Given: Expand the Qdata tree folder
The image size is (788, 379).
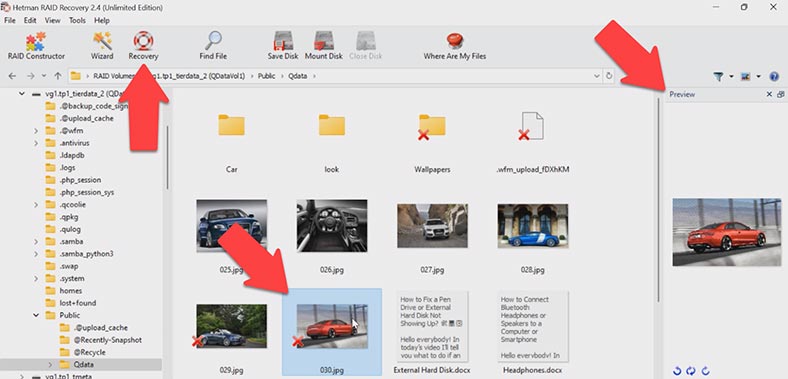Looking at the screenshot, I should coord(50,364).
